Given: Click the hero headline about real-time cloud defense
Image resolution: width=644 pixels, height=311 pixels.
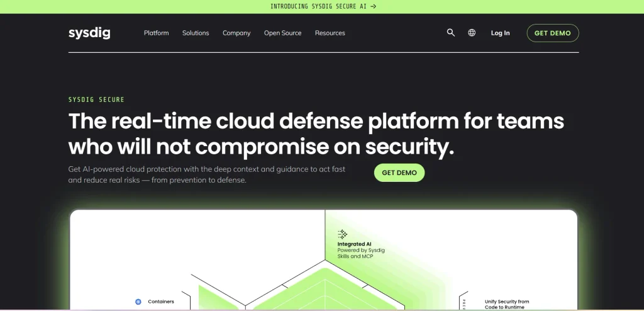Looking at the screenshot, I should coord(316,133).
